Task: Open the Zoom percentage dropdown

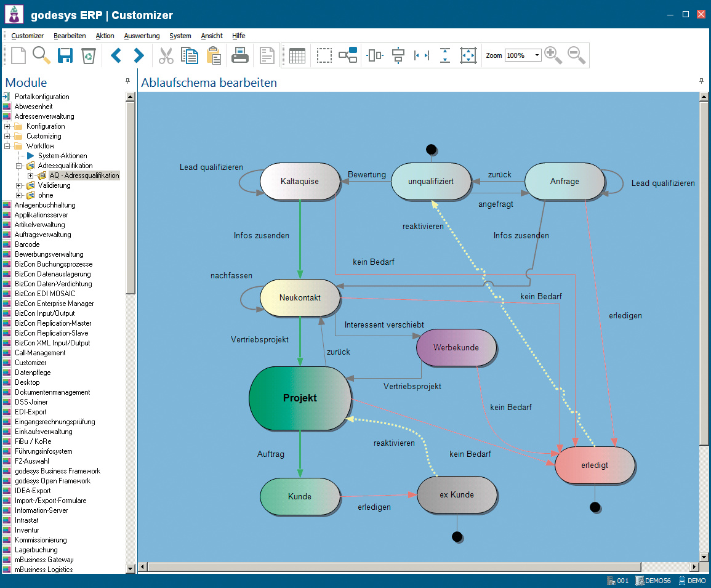Action: pos(537,55)
